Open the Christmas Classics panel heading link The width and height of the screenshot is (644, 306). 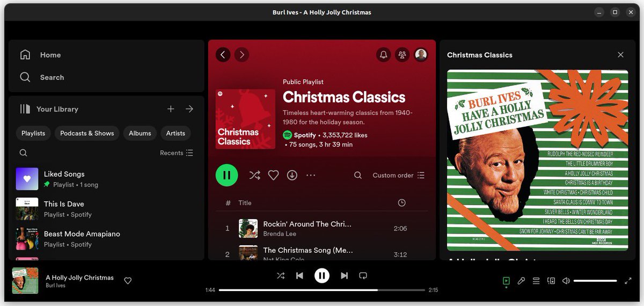coord(480,55)
